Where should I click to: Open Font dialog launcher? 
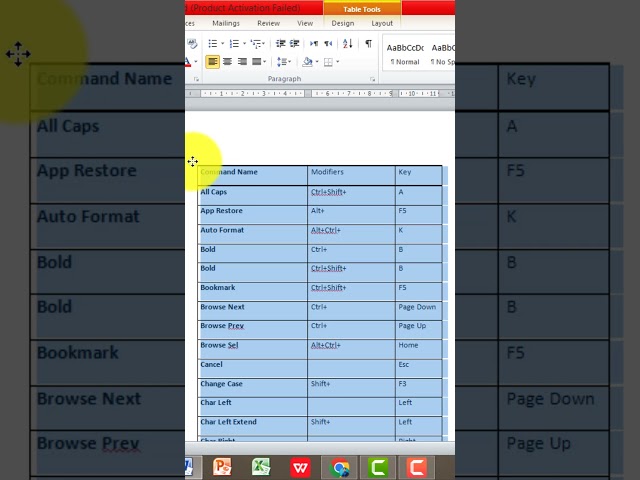(x=196, y=79)
